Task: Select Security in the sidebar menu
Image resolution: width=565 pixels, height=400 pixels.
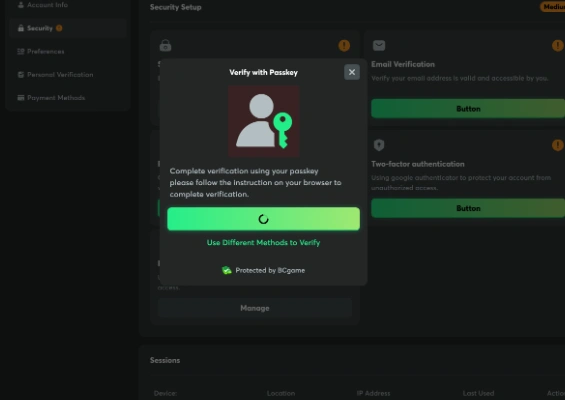Action: [40, 28]
